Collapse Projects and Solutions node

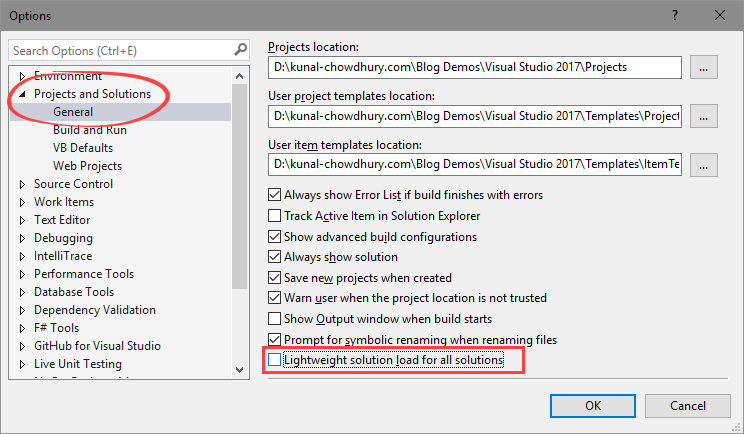click(x=23, y=94)
